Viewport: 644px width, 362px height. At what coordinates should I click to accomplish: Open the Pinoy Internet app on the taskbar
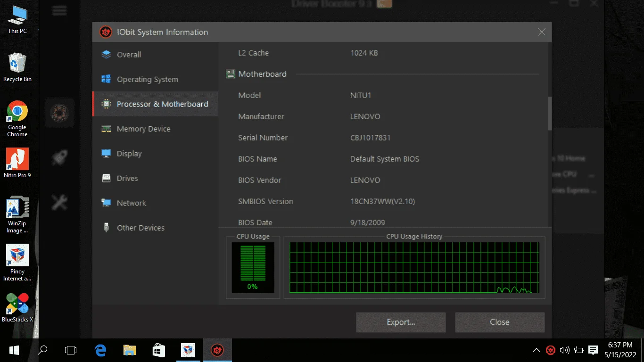188,350
